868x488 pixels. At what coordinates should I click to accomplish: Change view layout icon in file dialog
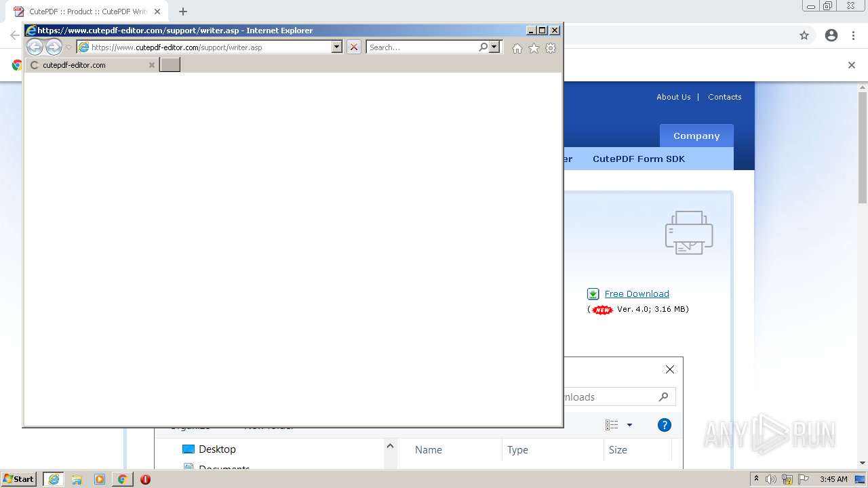(612, 425)
